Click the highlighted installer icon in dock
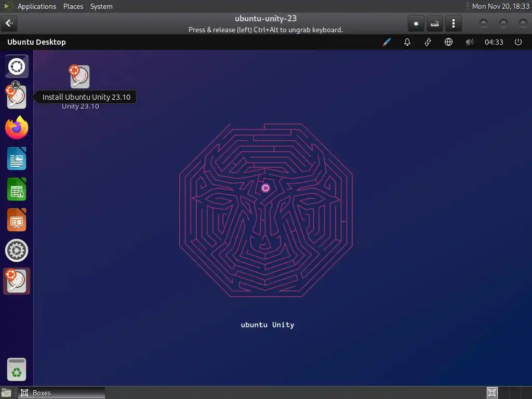 (16, 281)
